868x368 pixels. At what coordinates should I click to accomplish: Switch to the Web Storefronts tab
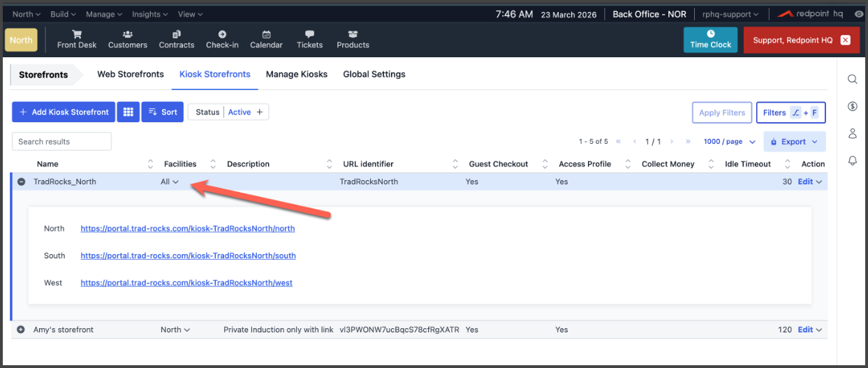click(131, 74)
